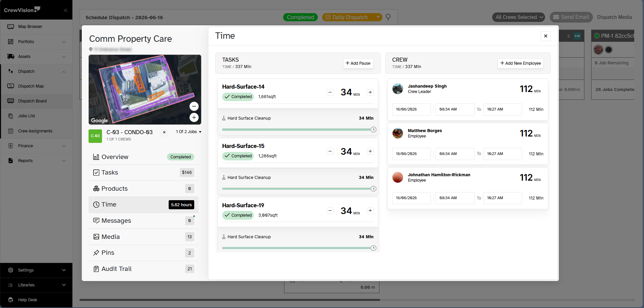Click the Hard-Surface-14 cleanup progress slider handle
The height and width of the screenshot is (308, 644).
click(373, 130)
